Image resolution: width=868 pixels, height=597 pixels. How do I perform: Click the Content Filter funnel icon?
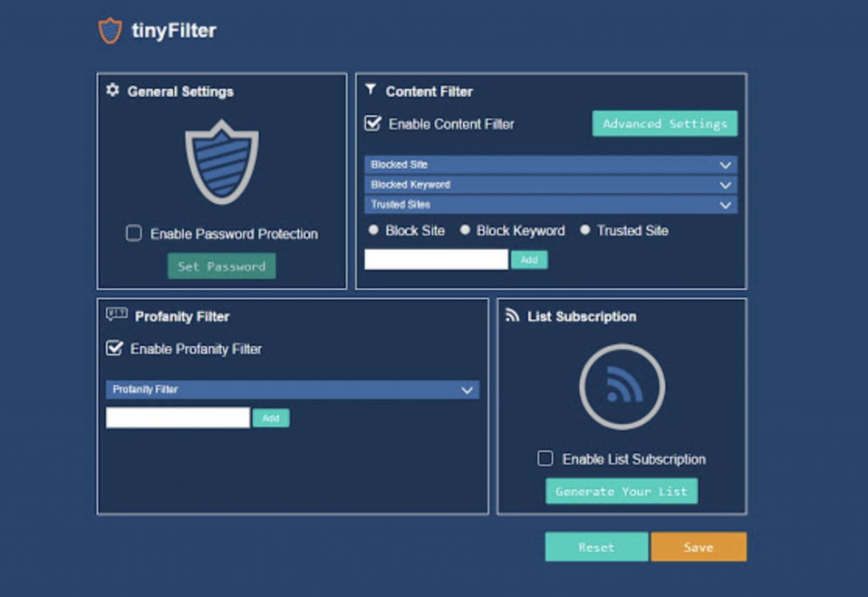click(371, 89)
